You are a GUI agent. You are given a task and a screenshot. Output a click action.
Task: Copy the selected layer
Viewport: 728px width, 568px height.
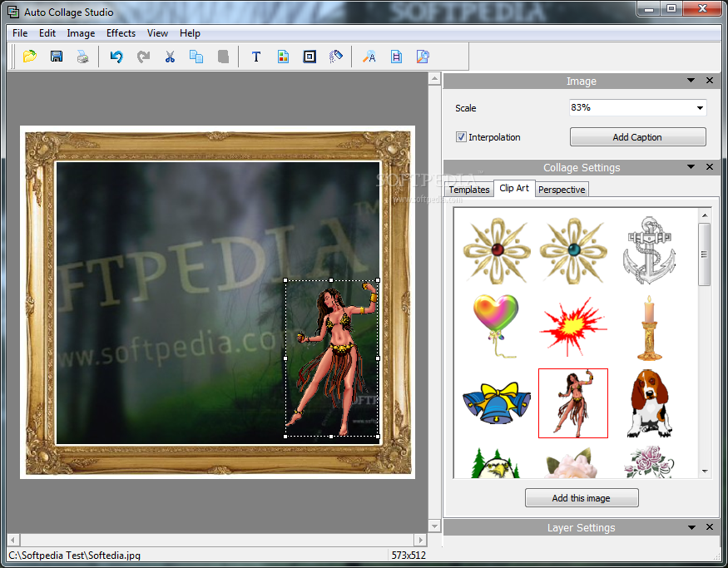point(196,57)
